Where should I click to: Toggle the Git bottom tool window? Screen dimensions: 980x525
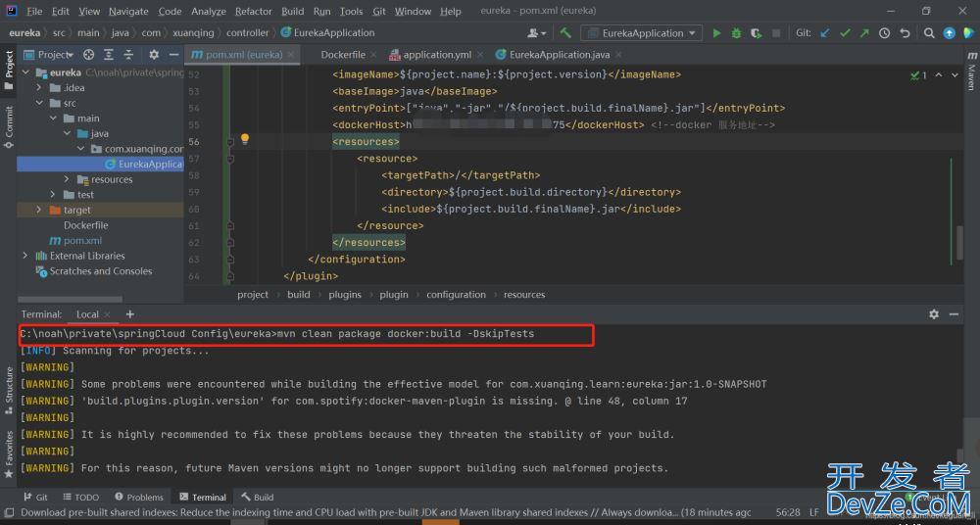[x=35, y=498]
